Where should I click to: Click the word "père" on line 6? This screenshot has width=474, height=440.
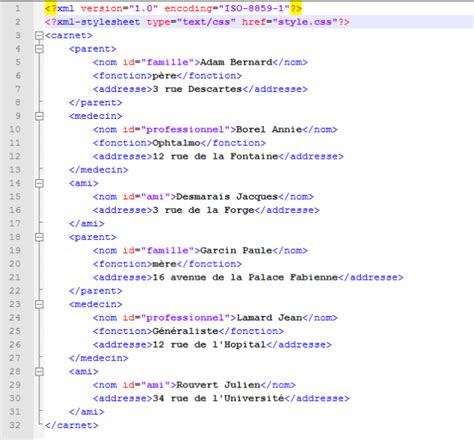(x=164, y=76)
